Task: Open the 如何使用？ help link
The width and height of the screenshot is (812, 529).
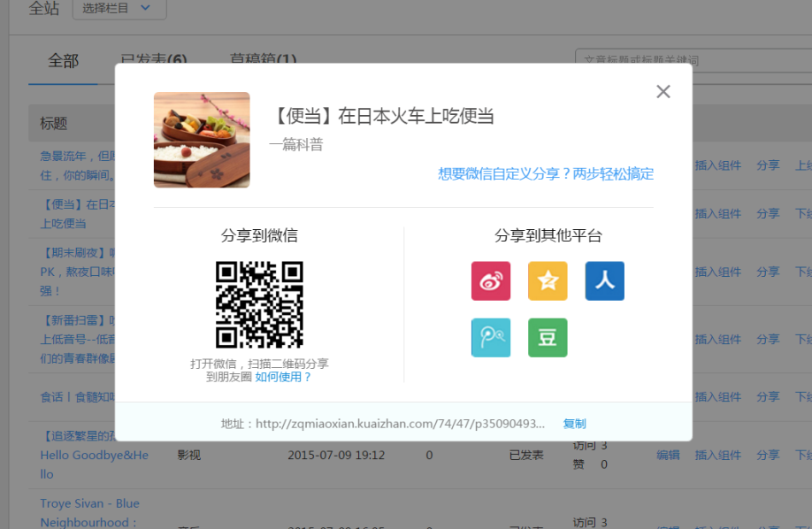Action: (x=283, y=377)
